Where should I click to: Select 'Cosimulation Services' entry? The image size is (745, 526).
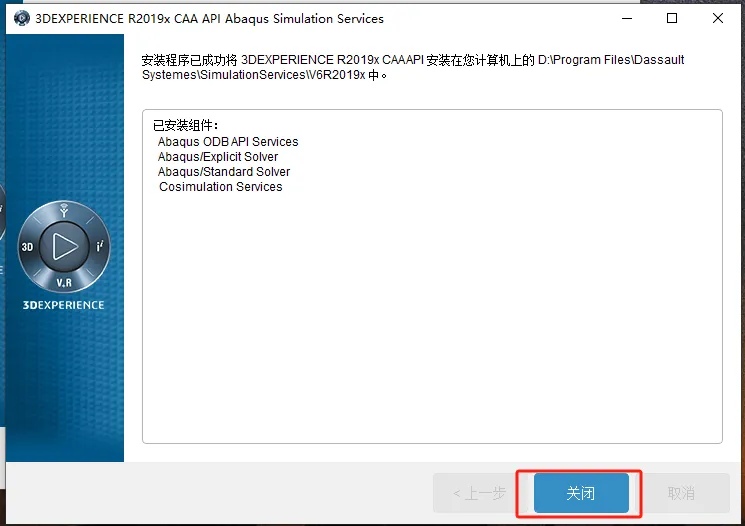point(220,187)
